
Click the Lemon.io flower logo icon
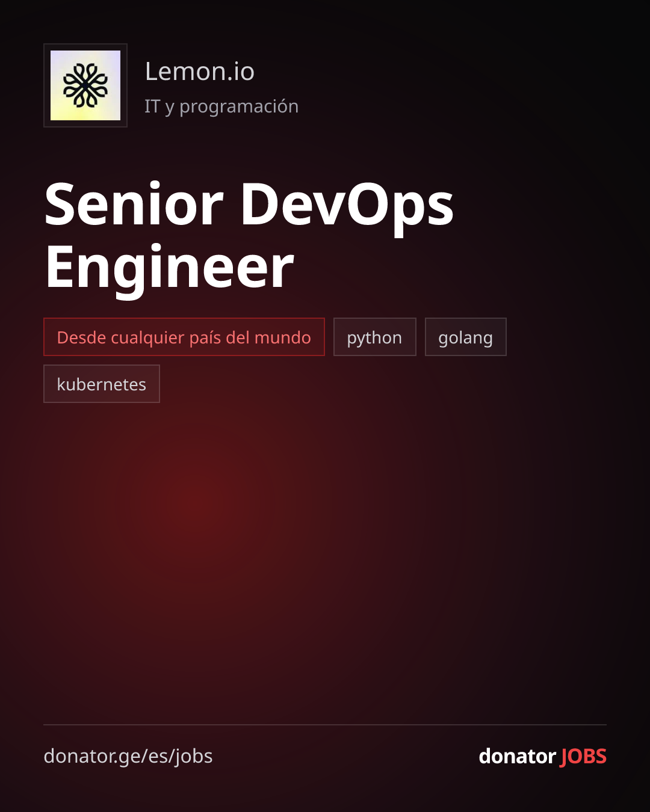click(x=85, y=85)
